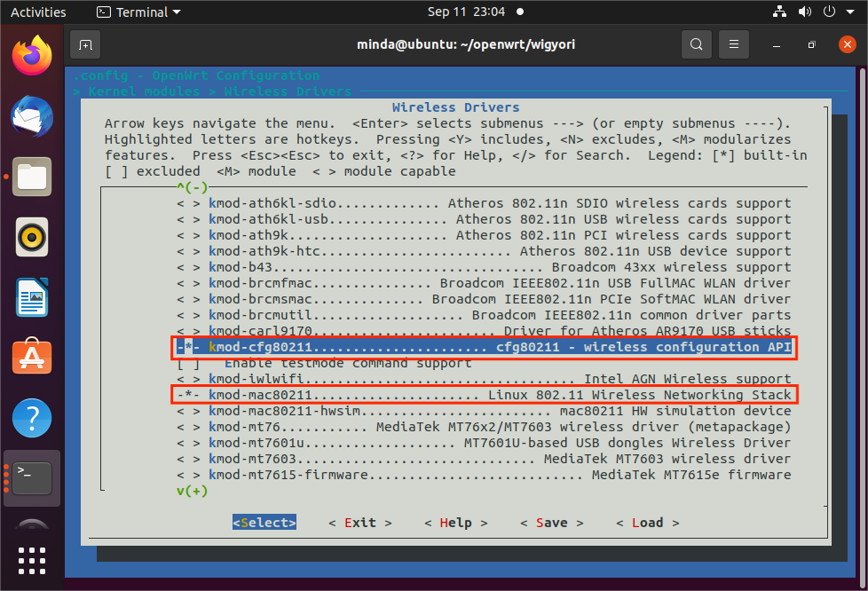Image resolution: width=868 pixels, height=591 pixels.
Task: Select the kmod-mac80211 entry
Action: 484,395
